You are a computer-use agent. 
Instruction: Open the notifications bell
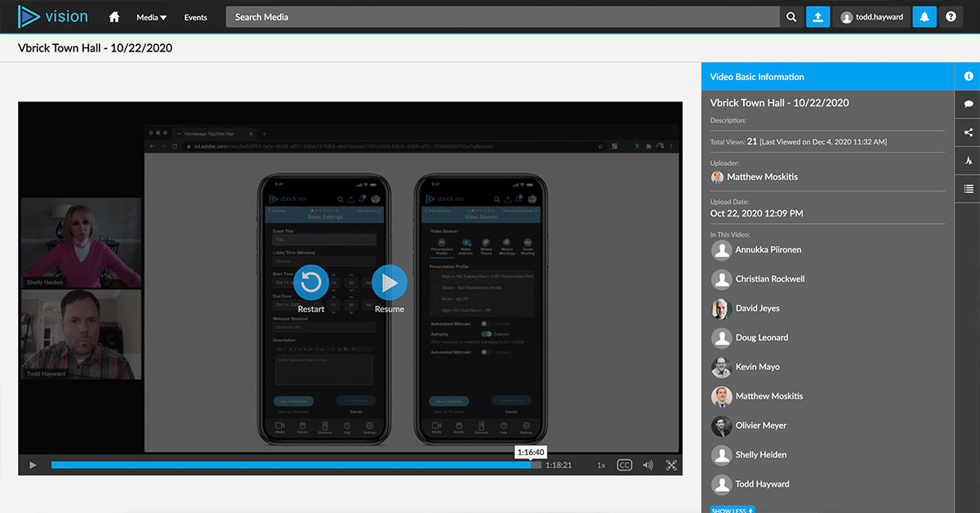[924, 17]
